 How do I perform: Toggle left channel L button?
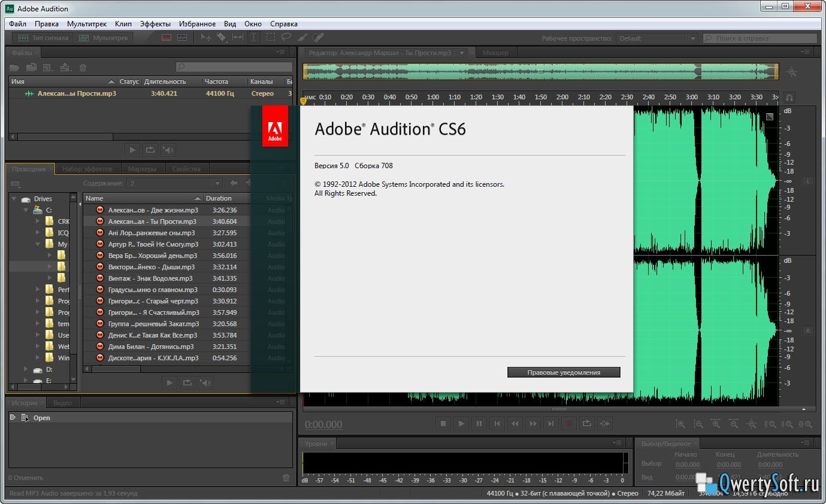point(807,181)
